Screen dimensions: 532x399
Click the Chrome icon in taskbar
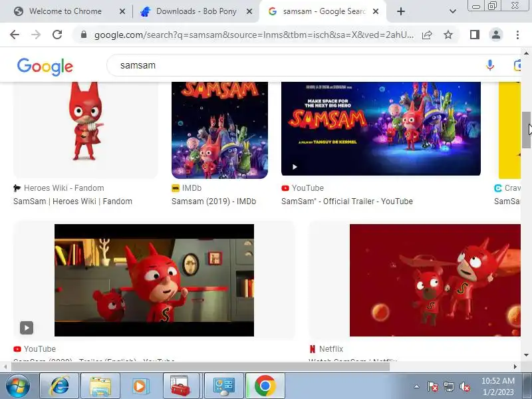tap(265, 386)
